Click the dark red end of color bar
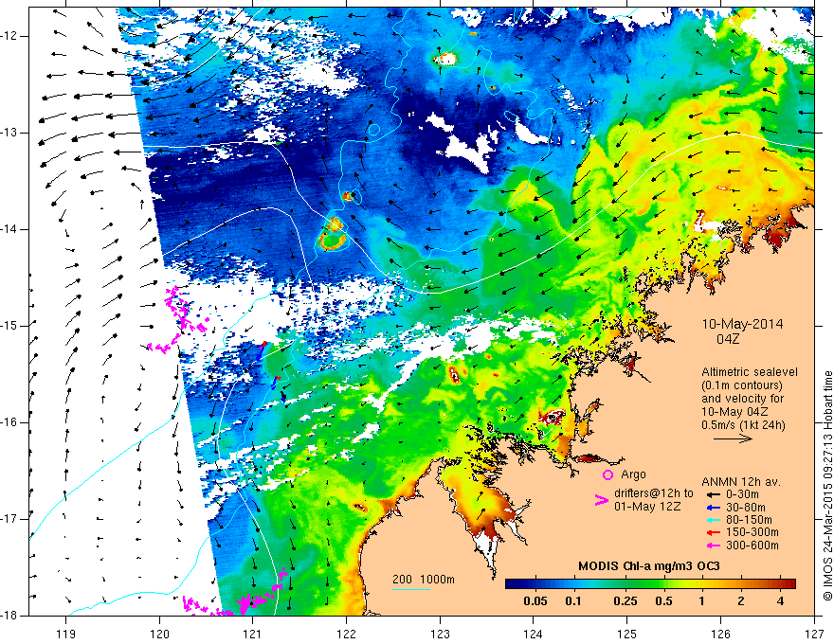834x644 pixels. tap(789, 584)
